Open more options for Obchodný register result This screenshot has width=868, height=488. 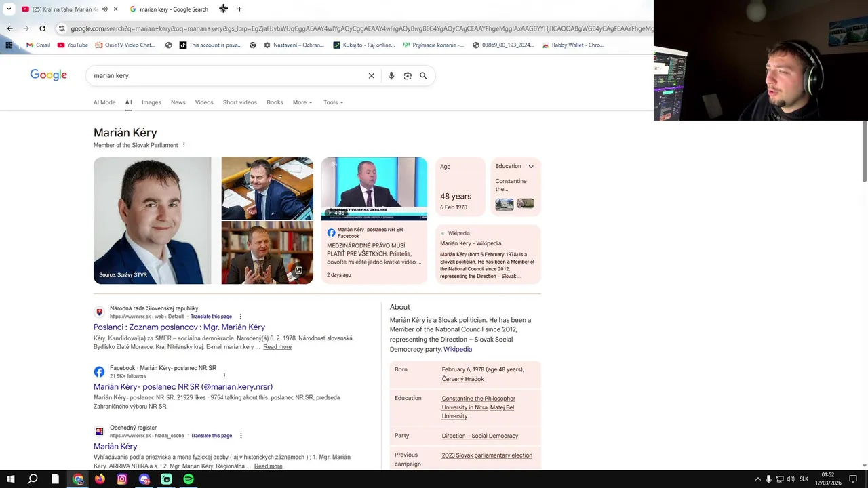(241, 436)
